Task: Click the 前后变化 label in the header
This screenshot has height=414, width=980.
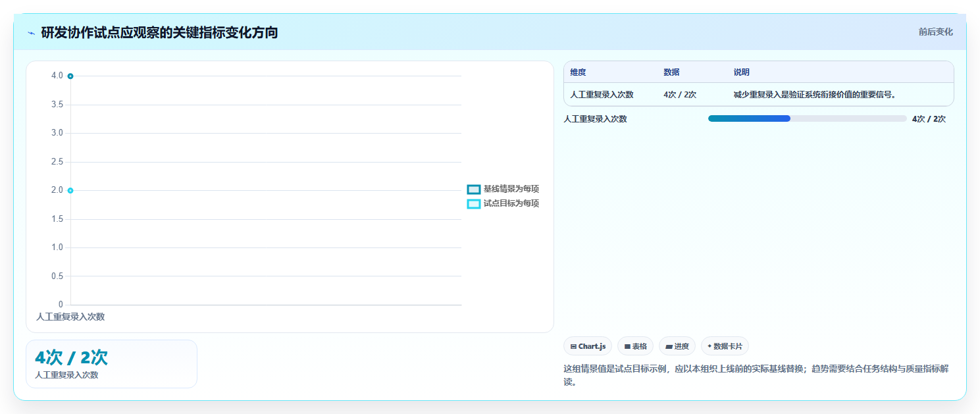Action: [936, 32]
